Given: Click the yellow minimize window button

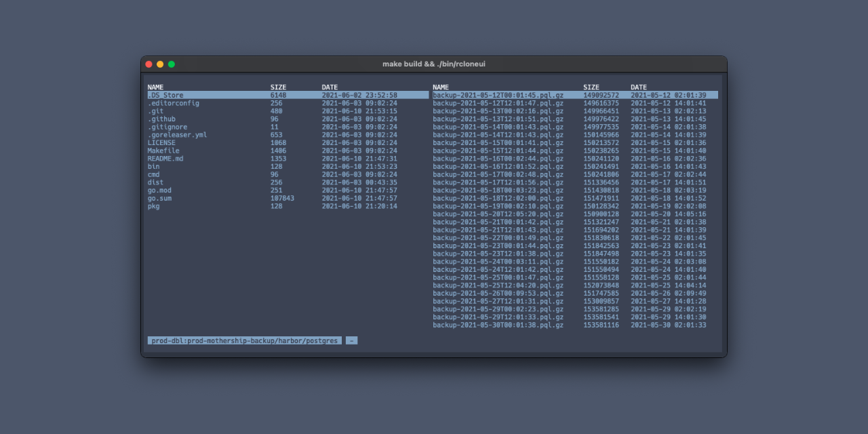Looking at the screenshot, I should coord(160,64).
